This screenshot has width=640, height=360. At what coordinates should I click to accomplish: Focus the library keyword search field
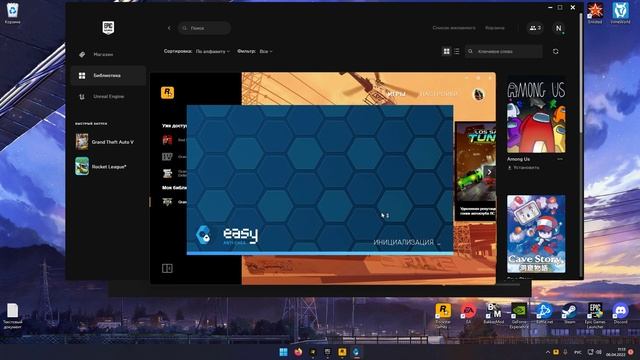(x=504, y=51)
